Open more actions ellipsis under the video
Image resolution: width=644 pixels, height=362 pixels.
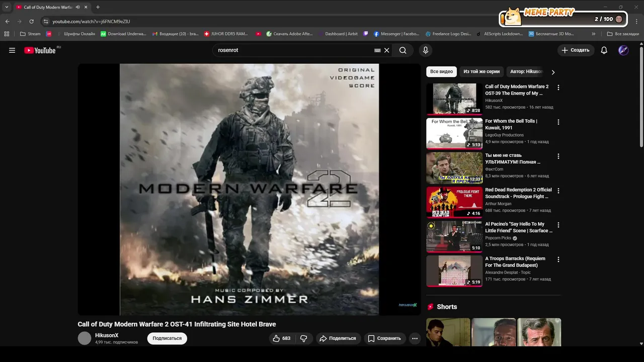pos(415,338)
